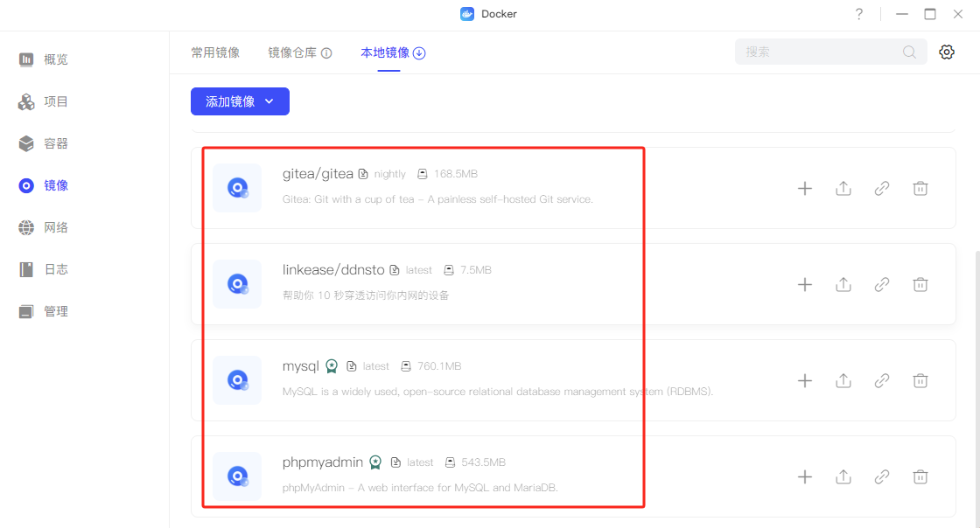Click the search magnifier icon
Image resolution: width=980 pixels, height=528 pixels.
[909, 52]
